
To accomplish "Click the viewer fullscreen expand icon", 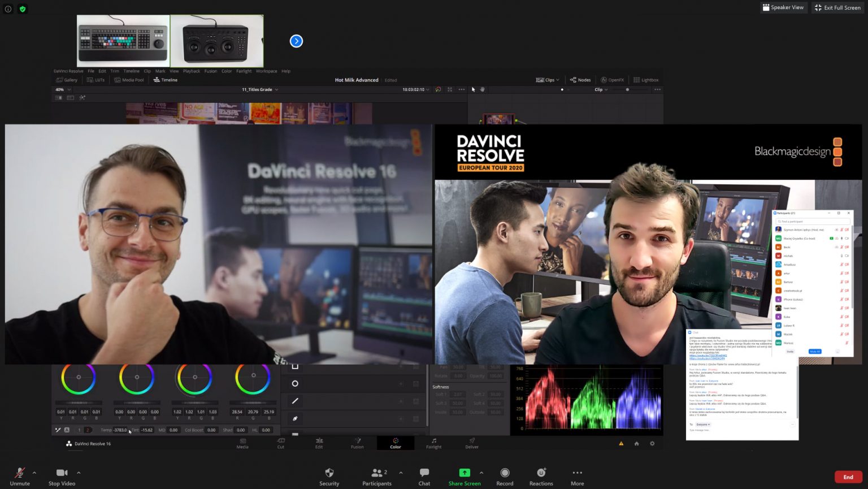I will [x=450, y=89].
